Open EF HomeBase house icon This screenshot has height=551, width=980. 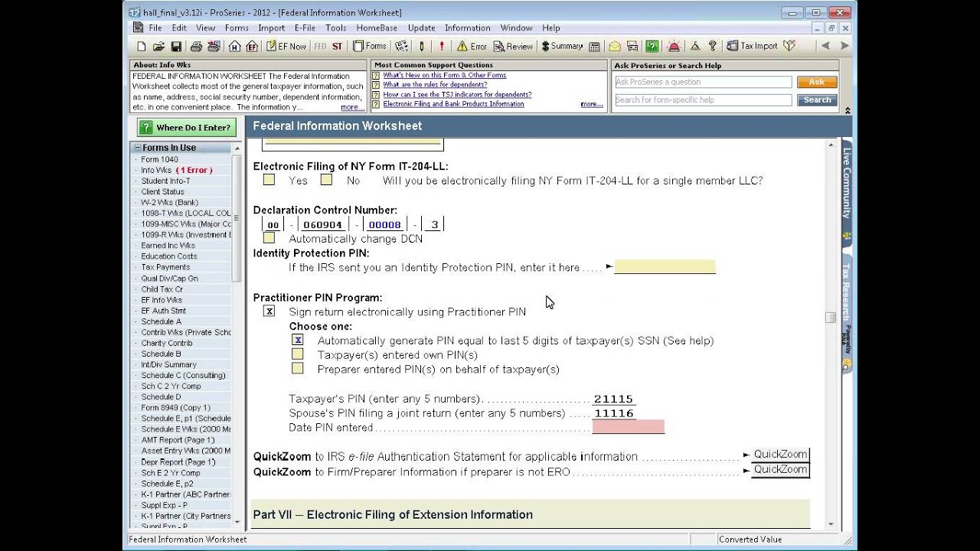click(x=252, y=46)
